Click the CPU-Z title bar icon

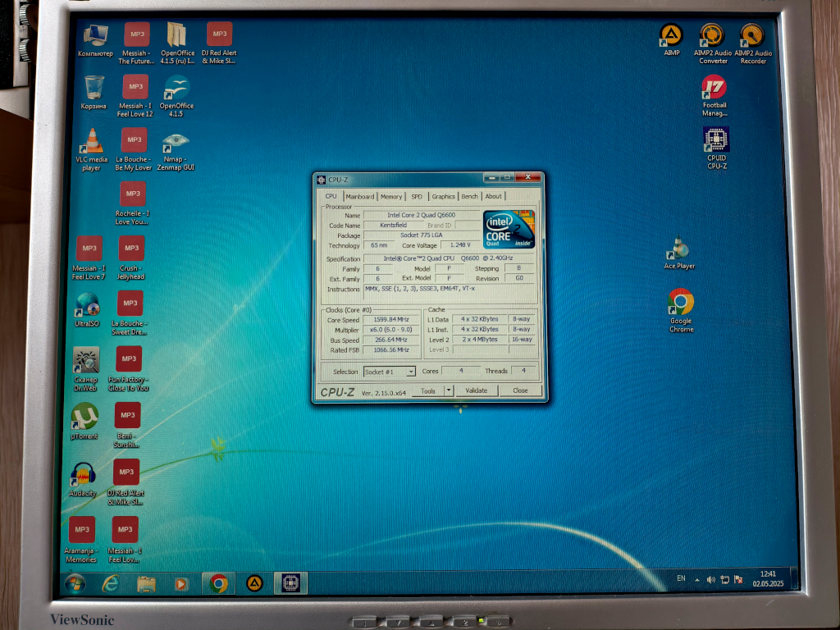tap(322, 180)
